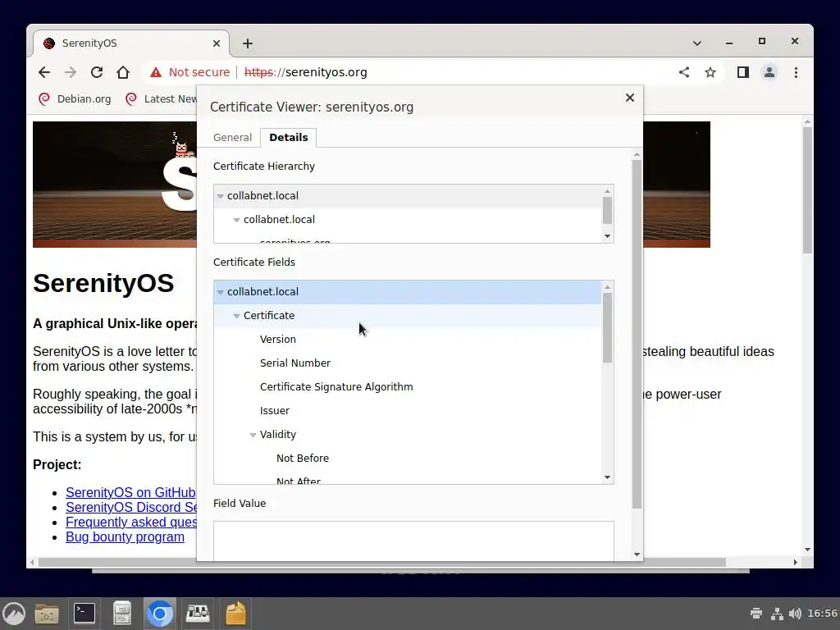840x630 pixels.
Task: Collapse the Validity node
Action: pyautogui.click(x=253, y=435)
